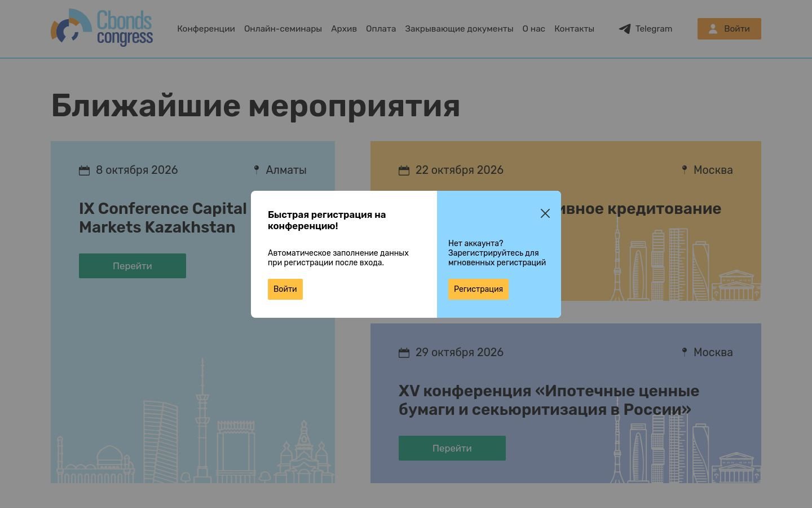Click location pin in the 22 октября card
Viewport: 812px width, 508px height.
pyautogui.click(x=685, y=169)
